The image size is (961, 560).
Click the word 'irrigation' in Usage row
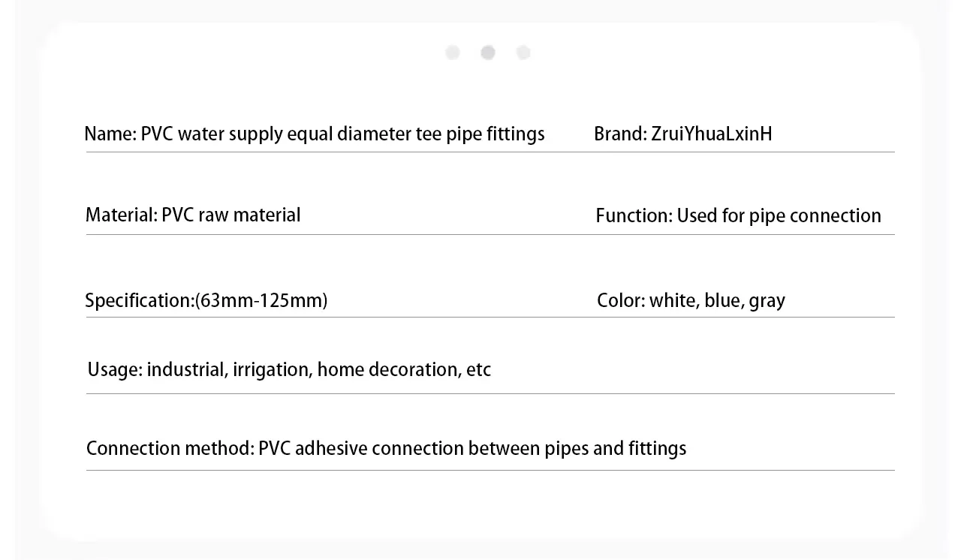(272, 370)
